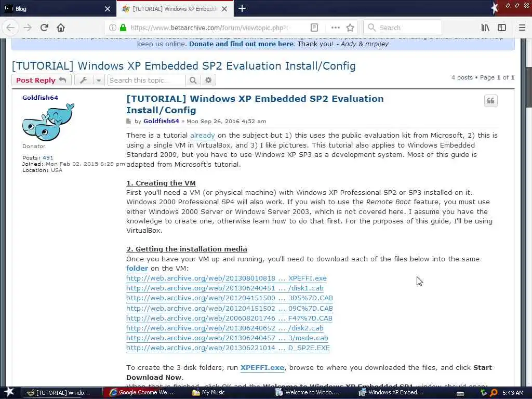532x399 pixels.
Task: Click the keyboard tray icon
Action: coord(460,393)
